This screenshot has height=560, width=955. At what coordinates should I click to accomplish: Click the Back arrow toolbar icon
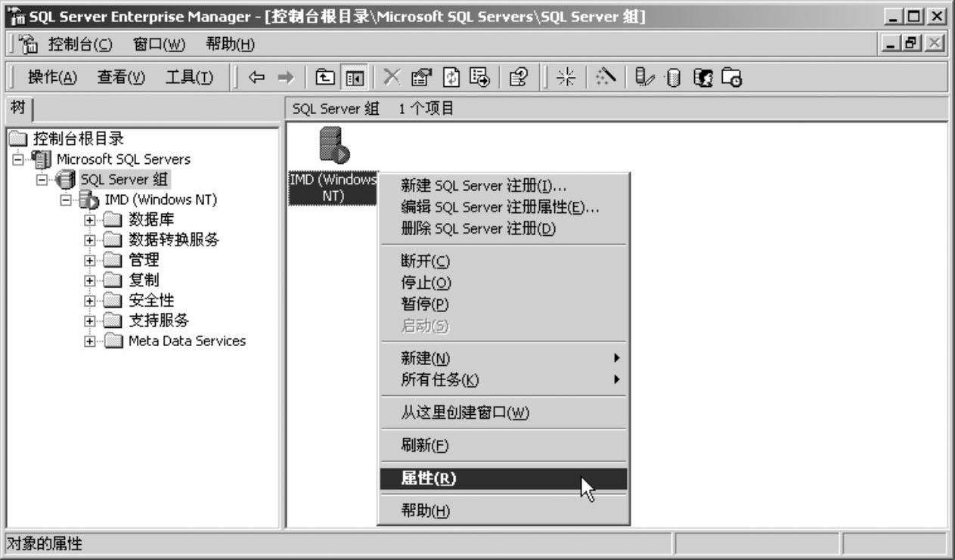click(x=256, y=77)
